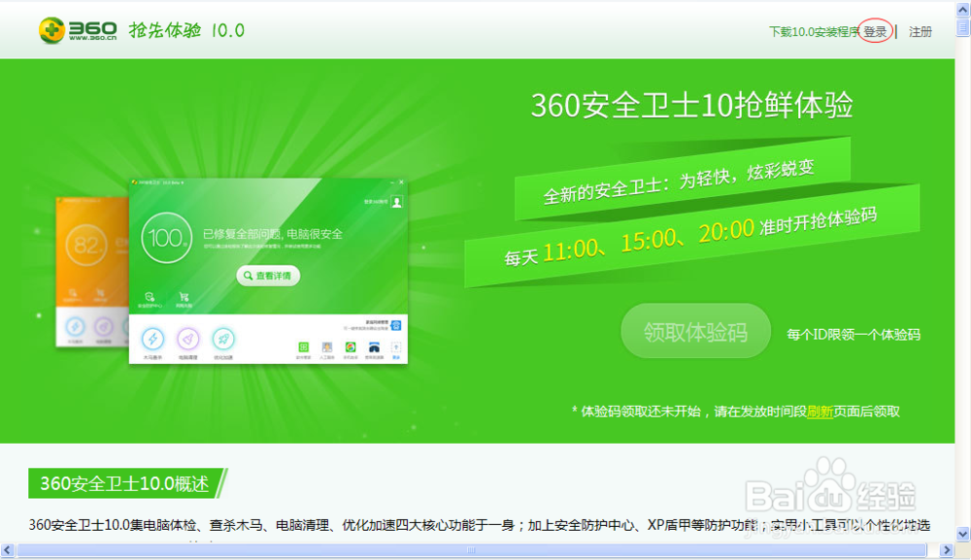Click the 360 logo in header

point(78,30)
